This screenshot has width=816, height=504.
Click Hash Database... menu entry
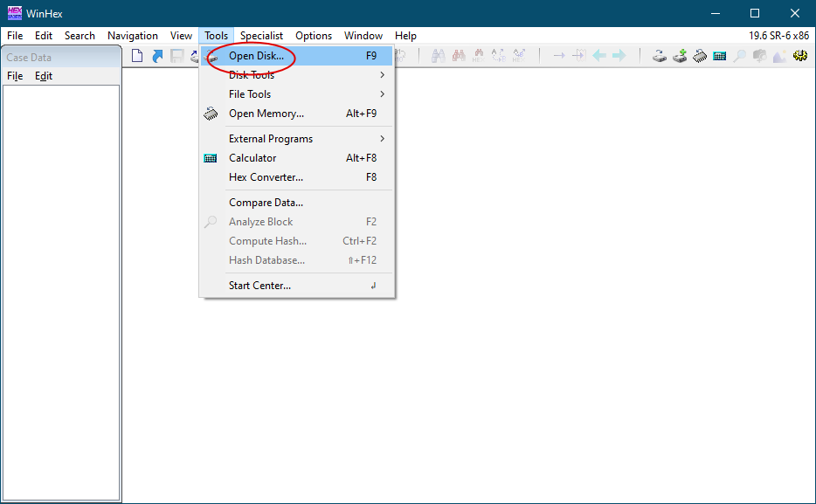point(297,260)
